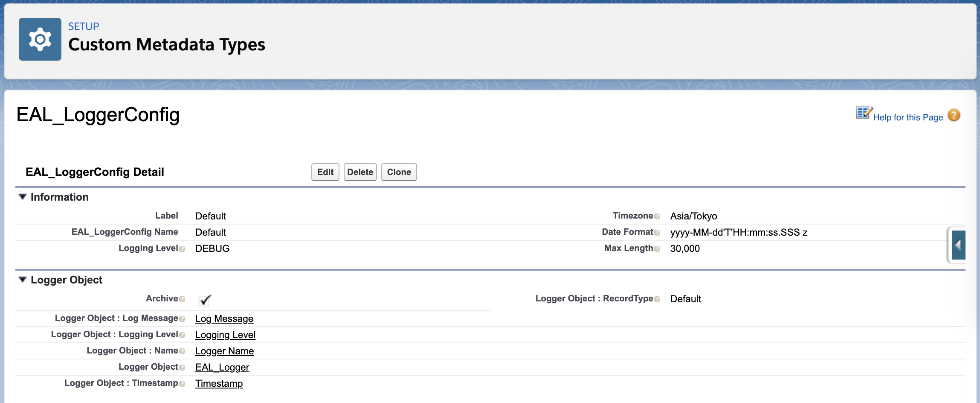This screenshot has height=403, width=980.
Task: Open the Timestamp field link
Action: (x=219, y=383)
